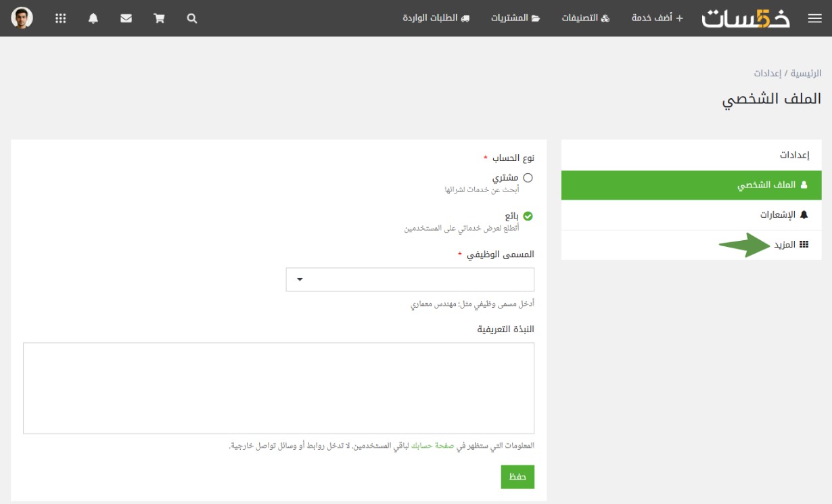Image resolution: width=832 pixels, height=504 pixels.
Task: Open the التصنيفات menu
Action: pos(585,18)
